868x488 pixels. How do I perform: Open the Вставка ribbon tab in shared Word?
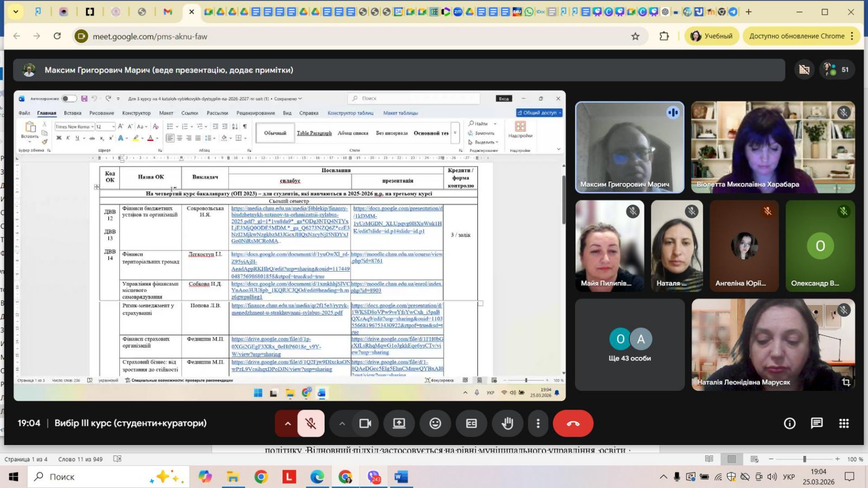click(x=73, y=113)
